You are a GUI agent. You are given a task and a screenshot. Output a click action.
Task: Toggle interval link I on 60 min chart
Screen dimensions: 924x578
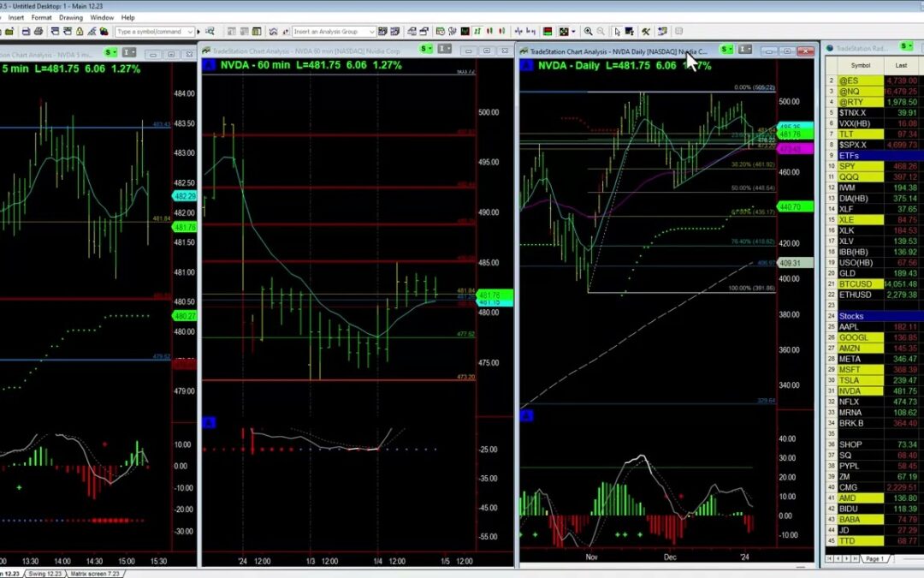coord(445,48)
